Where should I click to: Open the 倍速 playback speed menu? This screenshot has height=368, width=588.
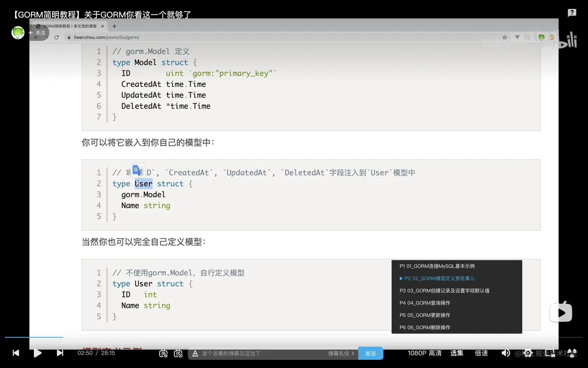pyautogui.click(x=481, y=353)
